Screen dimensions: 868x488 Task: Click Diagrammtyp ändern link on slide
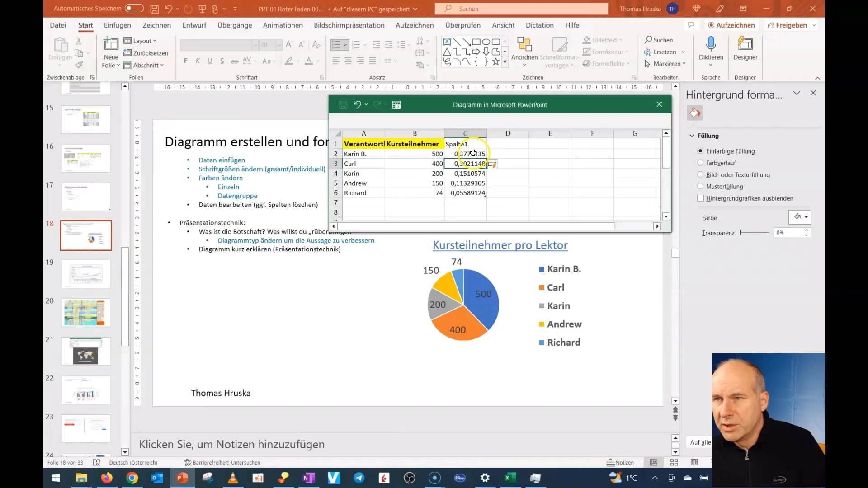296,240
